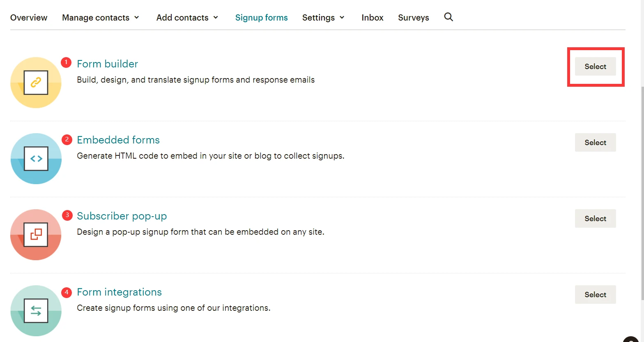
Task: Click the Embedded forms code brackets icon
Action: click(36, 159)
